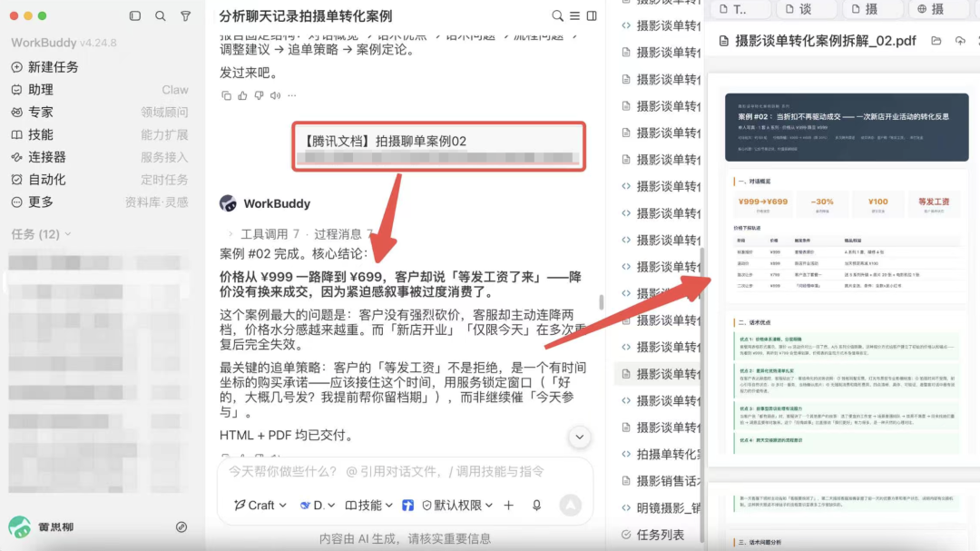The height and width of the screenshot is (551, 980).
Task: Add an attachment with the plus icon
Action: 509,506
